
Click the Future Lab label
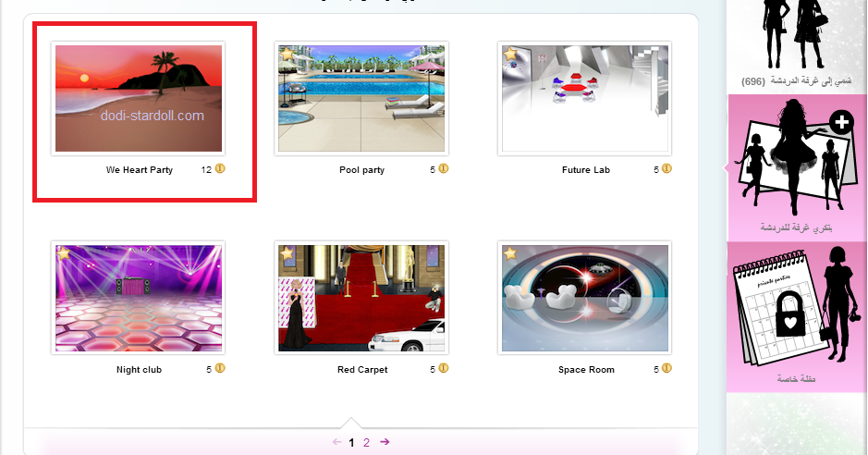[586, 170]
